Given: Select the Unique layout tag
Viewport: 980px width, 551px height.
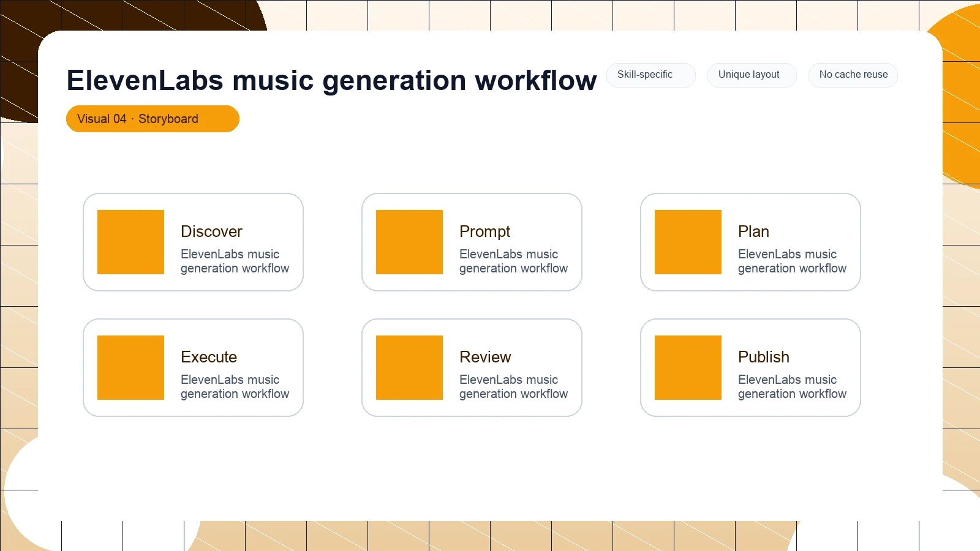Looking at the screenshot, I should coord(752,75).
